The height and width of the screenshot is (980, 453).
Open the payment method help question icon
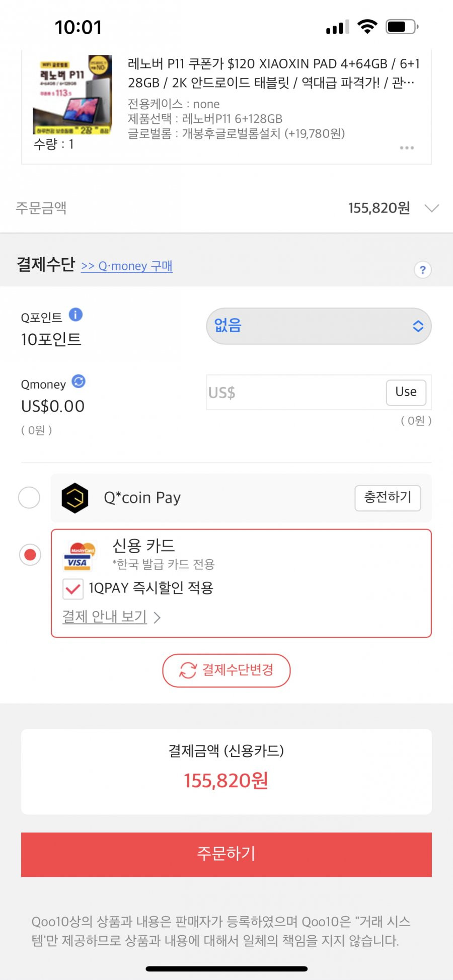click(423, 270)
